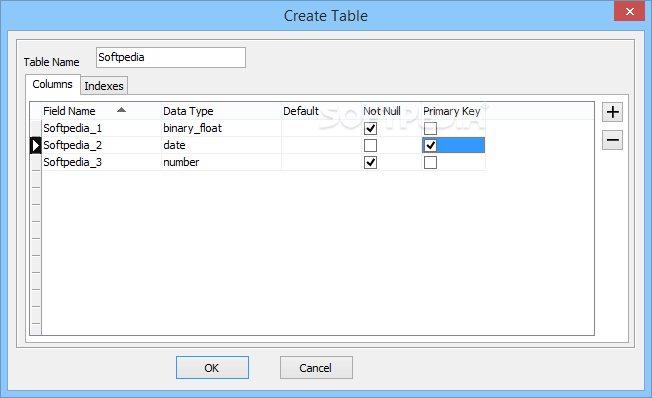The height and width of the screenshot is (398, 652).
Task: Click the binary_float data type cell
Action: click(x=221, y=128)
